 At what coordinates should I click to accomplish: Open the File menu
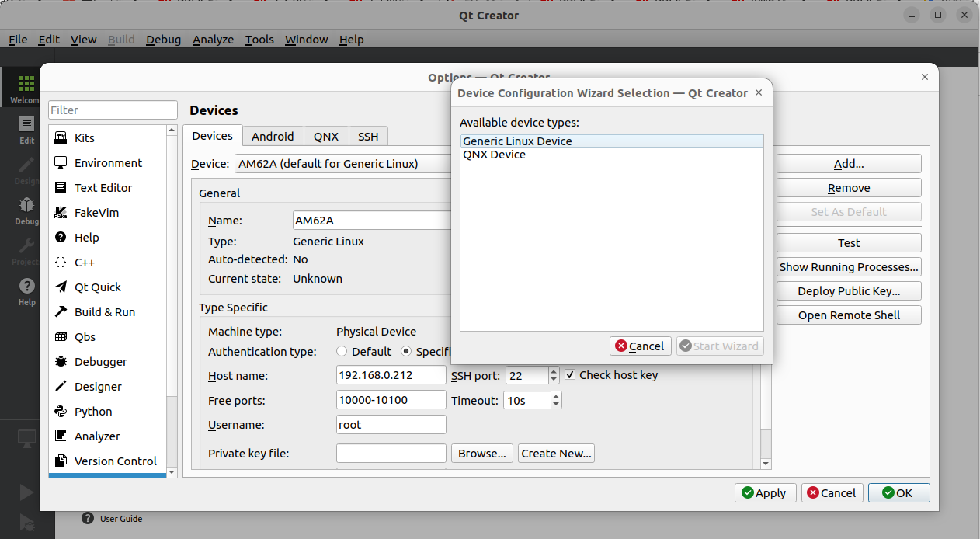point(18,40)
